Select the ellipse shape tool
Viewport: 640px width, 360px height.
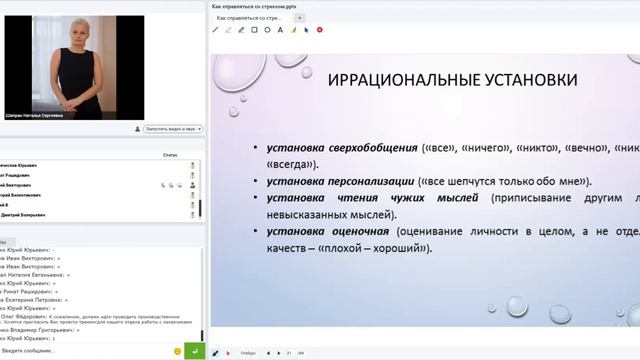point(267,30)
